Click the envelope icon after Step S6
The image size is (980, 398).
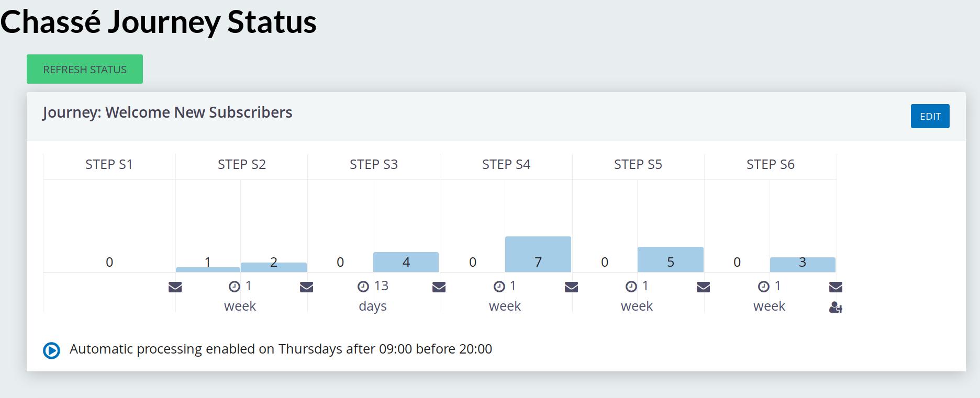pos(836,287)
